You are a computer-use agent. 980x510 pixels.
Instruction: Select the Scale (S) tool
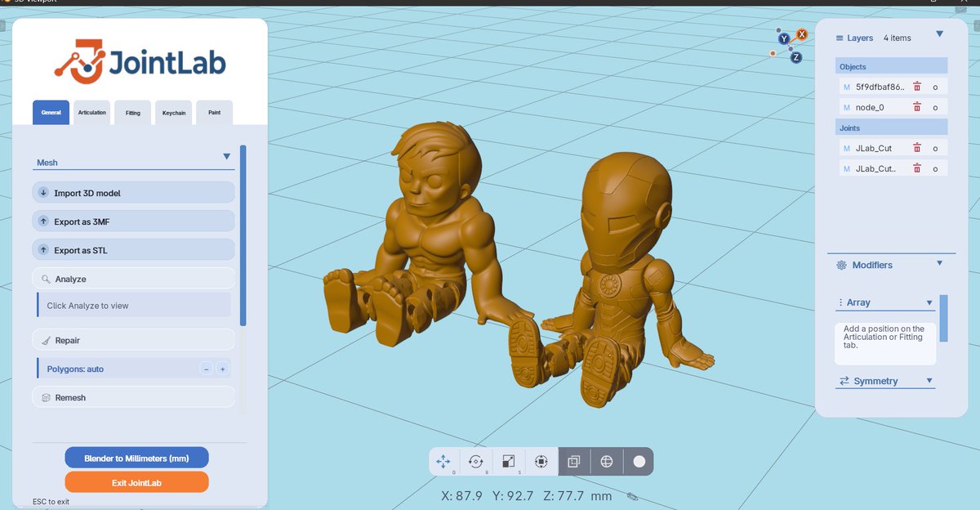[x=508, y=462]
